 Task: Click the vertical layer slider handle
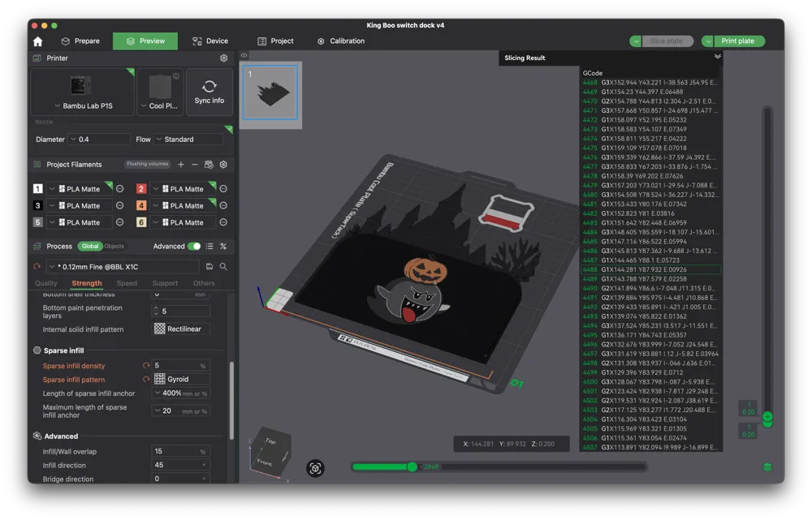(x=767, y=416)
